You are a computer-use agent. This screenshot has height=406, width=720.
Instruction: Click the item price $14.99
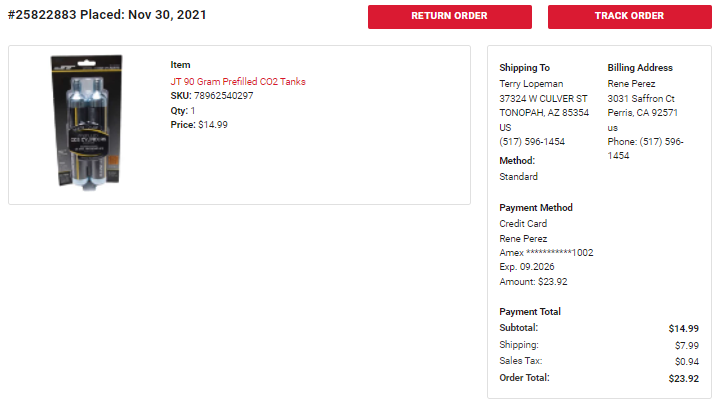coord(213,125)
